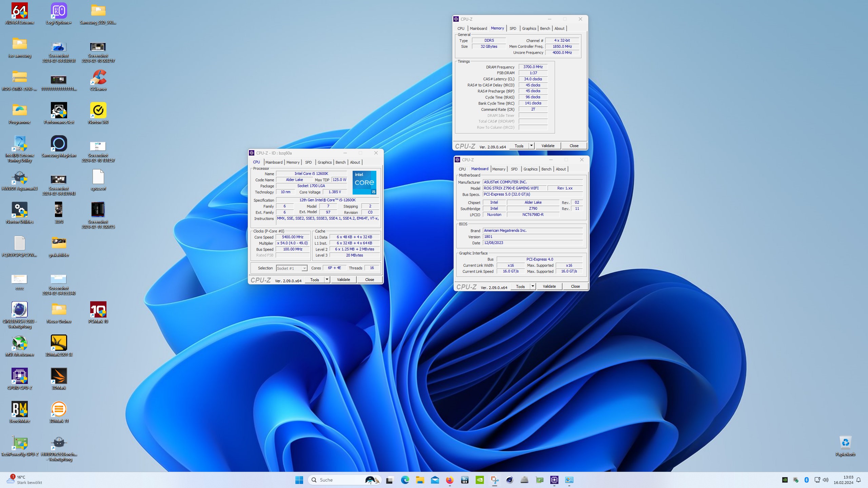Open weather widget 16°C Stark bewölkt
The width and height of the screenshot is (868, 488).
coord(25,480)
